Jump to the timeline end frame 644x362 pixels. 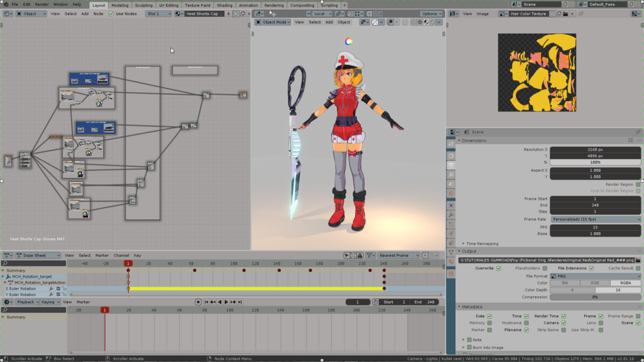[240, 302]
